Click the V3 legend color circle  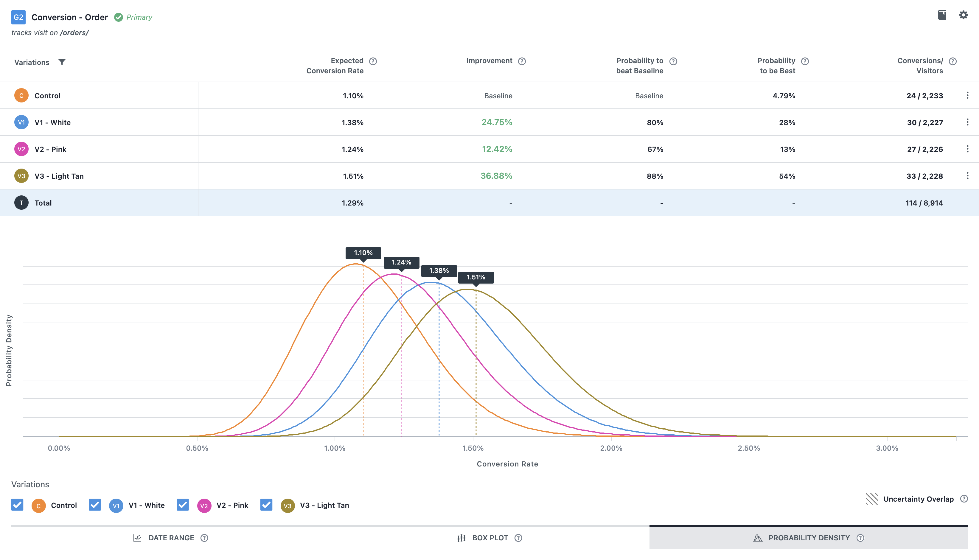[288, 505]
